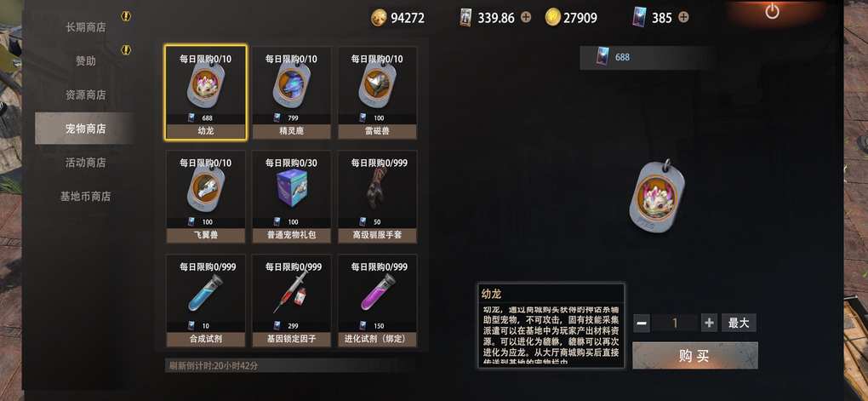Select the 精灵鹿 pet tag item
Viewport: 868px width, 401px height.
pyautogui.click(x=292, y=93)
